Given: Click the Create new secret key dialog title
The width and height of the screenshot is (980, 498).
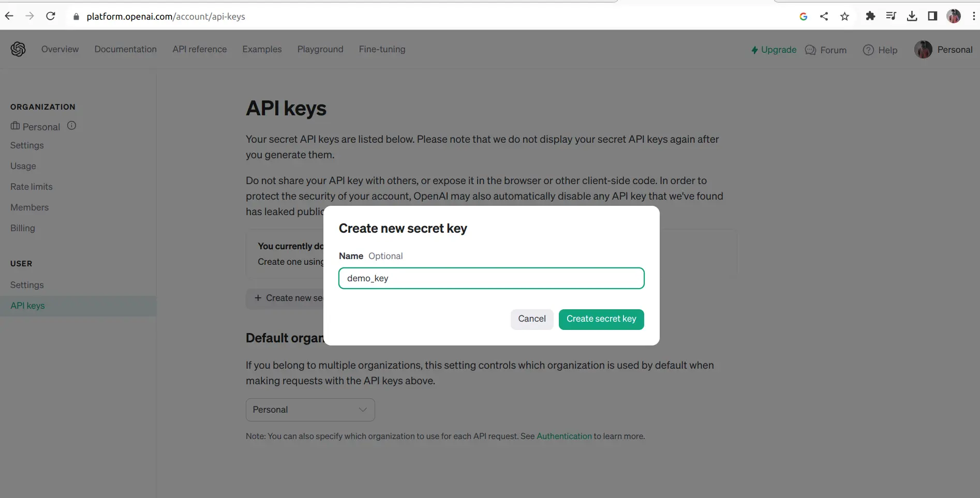Looking at the screenshot, I should tap(403, 229).
